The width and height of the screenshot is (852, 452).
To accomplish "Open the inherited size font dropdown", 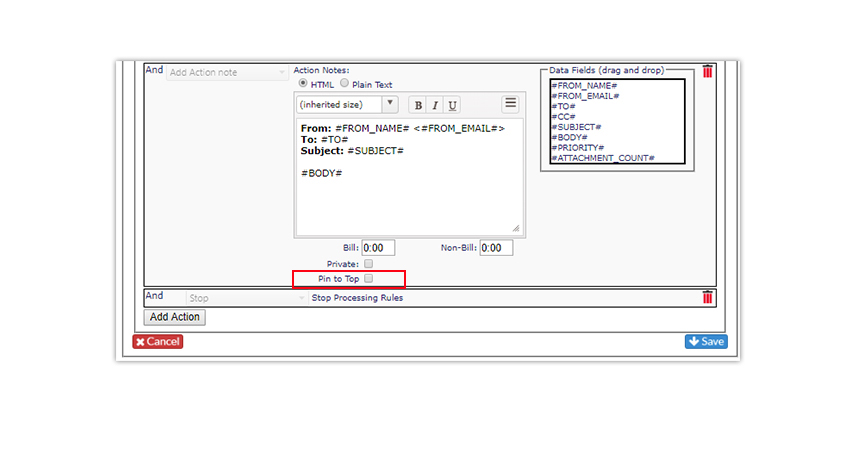I will click(347, 104).
